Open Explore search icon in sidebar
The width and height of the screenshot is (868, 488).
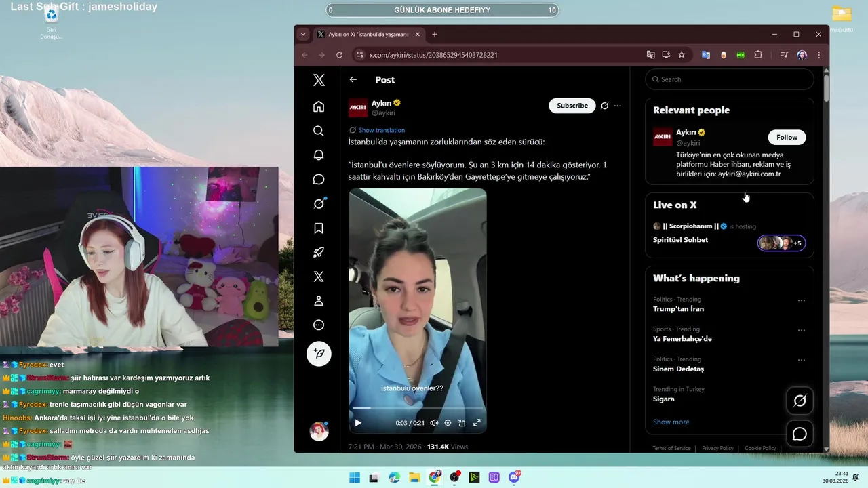[x=319, y=131]
